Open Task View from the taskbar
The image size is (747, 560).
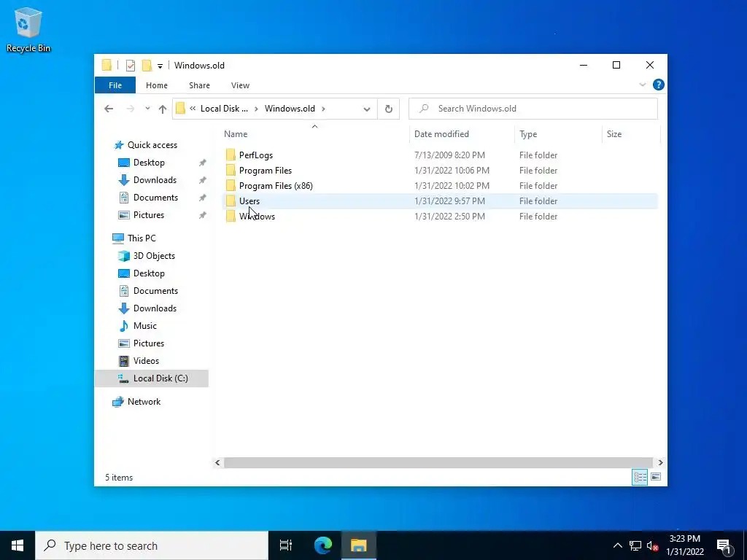286,545
